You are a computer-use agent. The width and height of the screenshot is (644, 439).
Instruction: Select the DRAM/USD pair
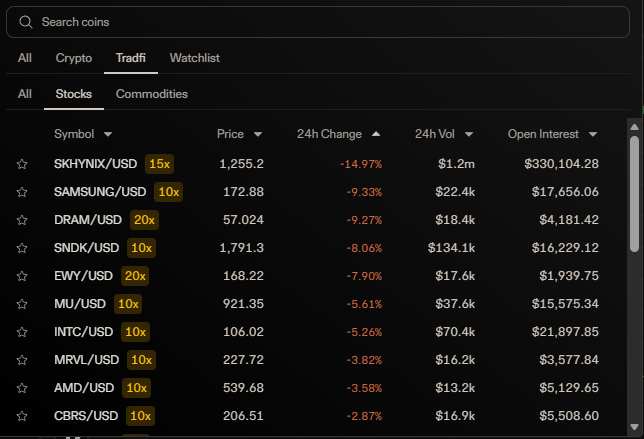tap(88, 220)
